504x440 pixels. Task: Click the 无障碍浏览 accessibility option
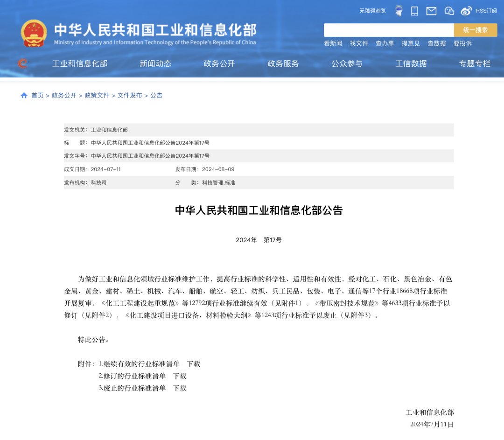[x=371, y=11]
